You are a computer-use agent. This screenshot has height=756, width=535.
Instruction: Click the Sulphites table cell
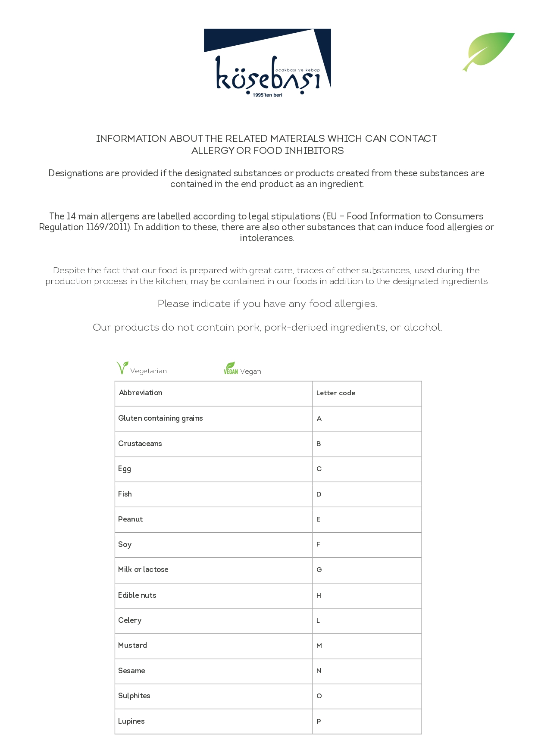coord(214,696)
